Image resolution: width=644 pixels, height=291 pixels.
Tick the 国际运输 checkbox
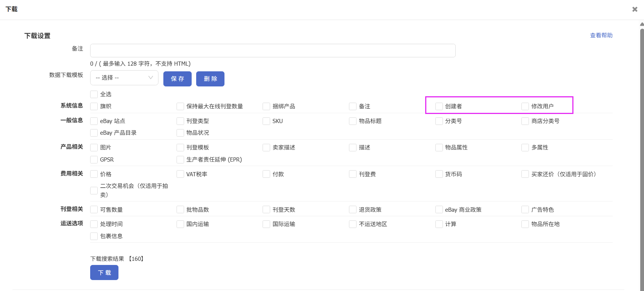(x=266, y=224)
